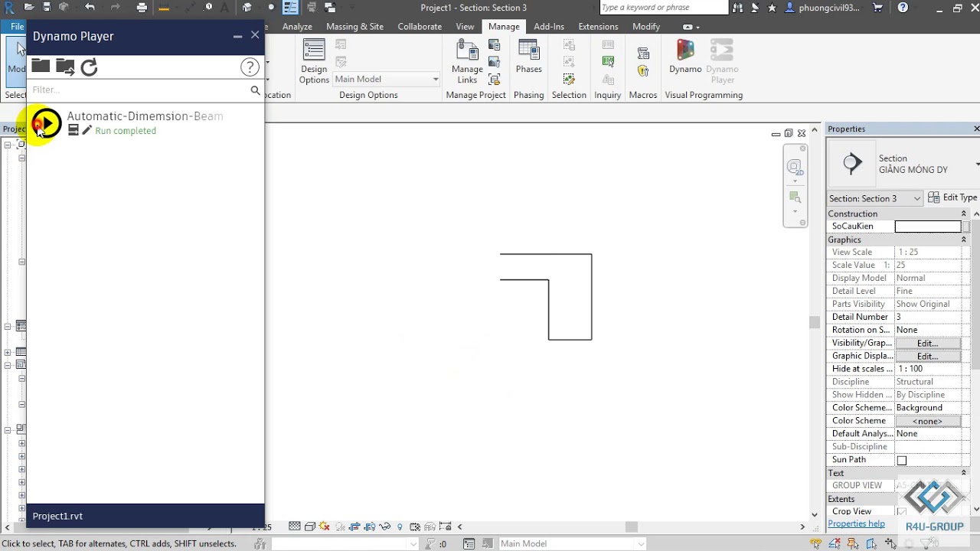
Task: Run the Automatic-Dimemsion-Beam script play button
Action: coord(47,122)
